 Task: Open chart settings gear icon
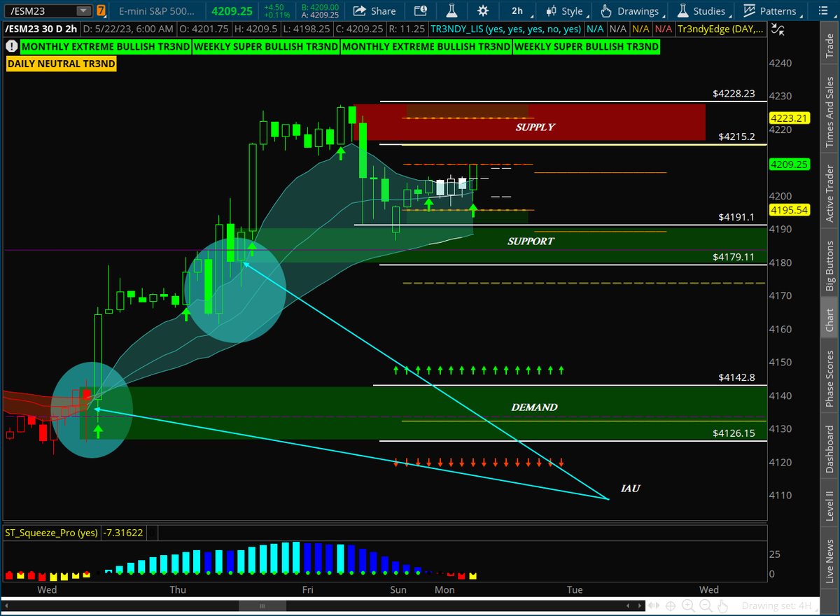pyautogui.click(x=483, y=11)
